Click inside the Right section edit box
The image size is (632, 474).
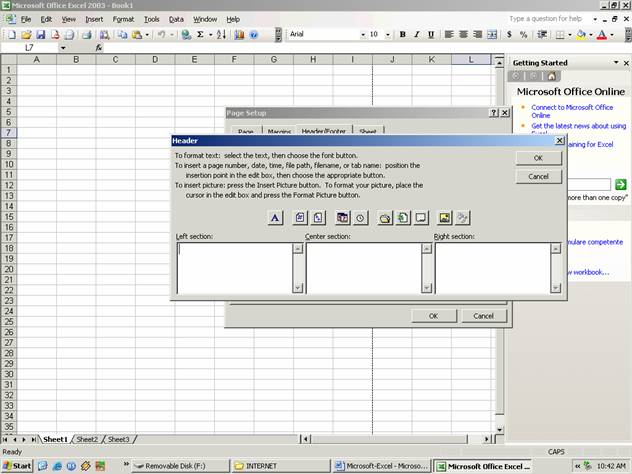[x=493, y=268]
